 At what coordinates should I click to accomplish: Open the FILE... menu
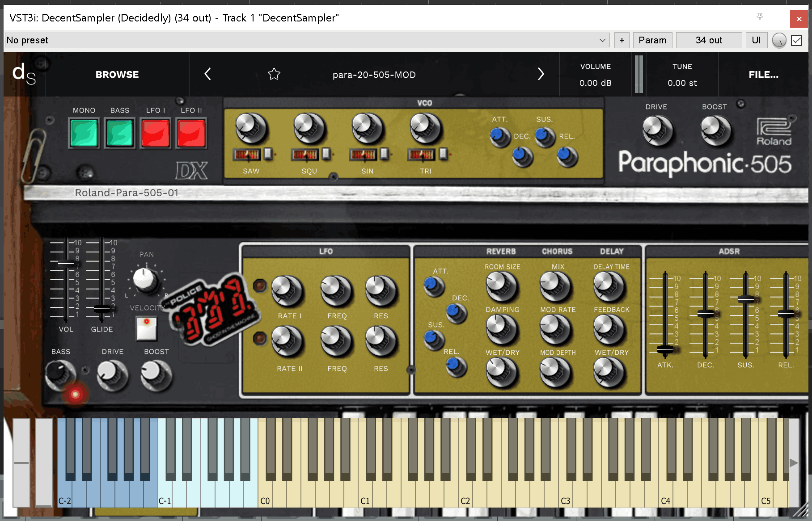pos(764,75)
